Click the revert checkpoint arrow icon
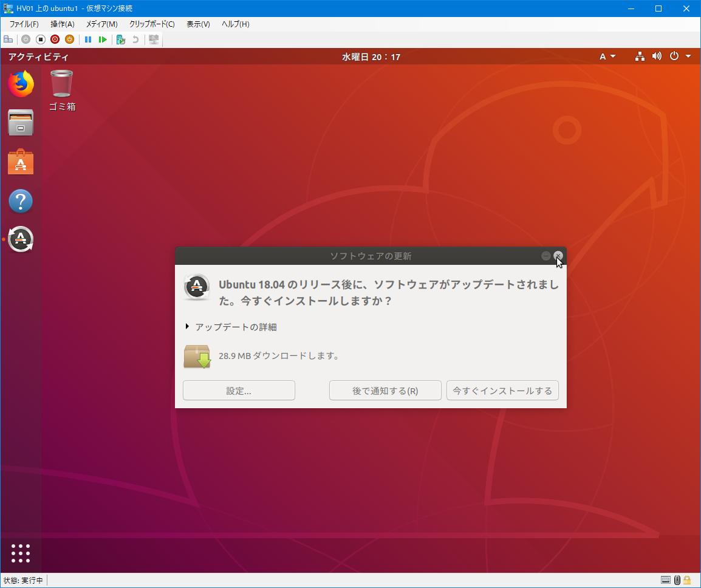Screen dimensions: 701x588 (x=136, y=39)
